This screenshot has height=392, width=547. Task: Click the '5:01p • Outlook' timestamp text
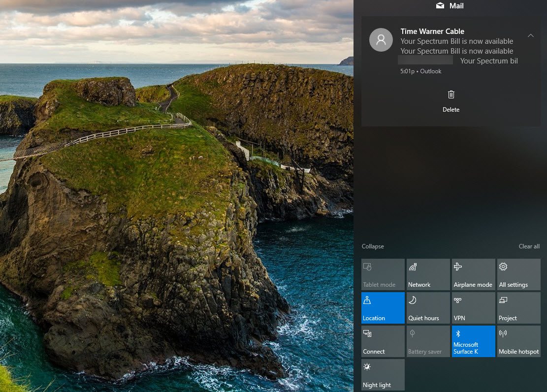(x=421, y=71)
